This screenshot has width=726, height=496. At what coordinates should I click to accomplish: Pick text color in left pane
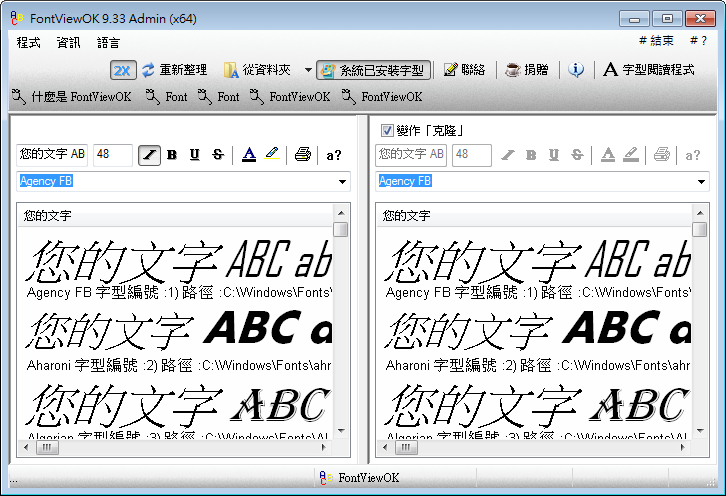[249, 155]
